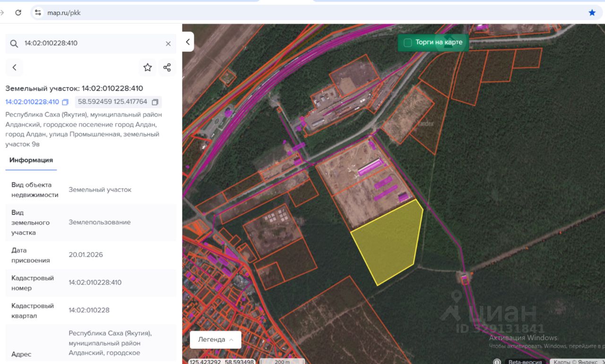Bookmark page with browser star icon
The height and width of the screenshot is (364, 605).
(592, 13)
